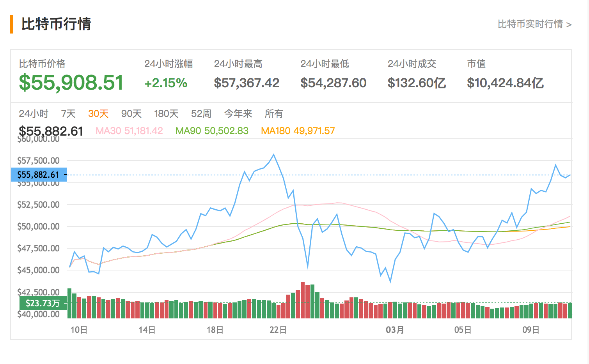The width and height of the screenshot is (589, 364).
Task: Click the 03月 date axis marker
Action: click(x=395, y=330)
